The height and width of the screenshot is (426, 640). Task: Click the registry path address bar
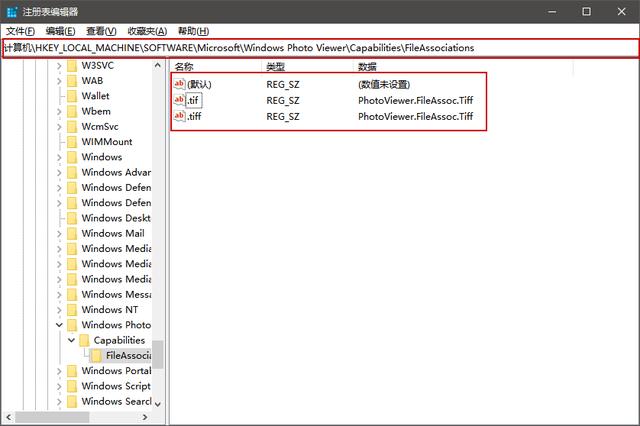pyautogui.click(x=320, y=48)
